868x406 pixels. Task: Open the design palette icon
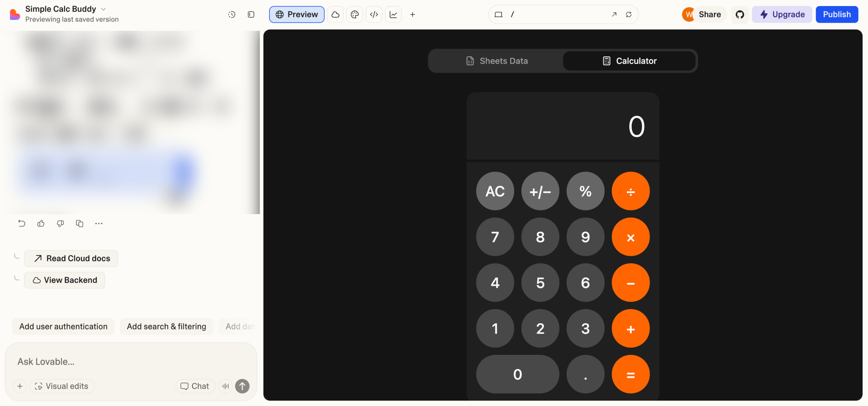pyautogui.click(x=355, y=15)
